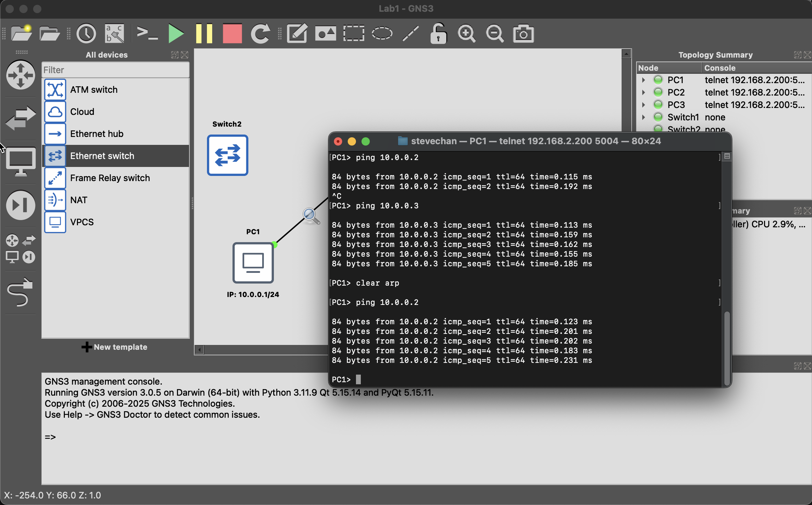This screenshot has width=812, height=505.
Task: Open console to all devices icon
Action: [x=147, y=34]
